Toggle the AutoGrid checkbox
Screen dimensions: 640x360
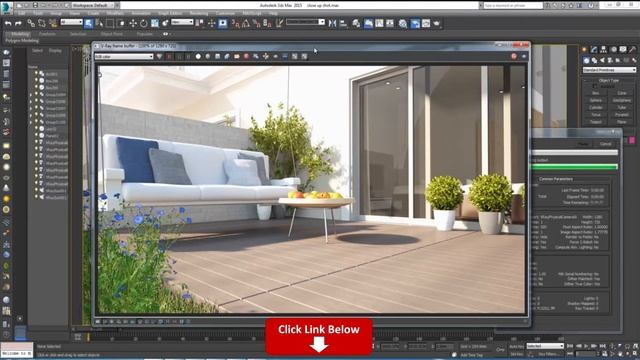click(x=595, y=86)
